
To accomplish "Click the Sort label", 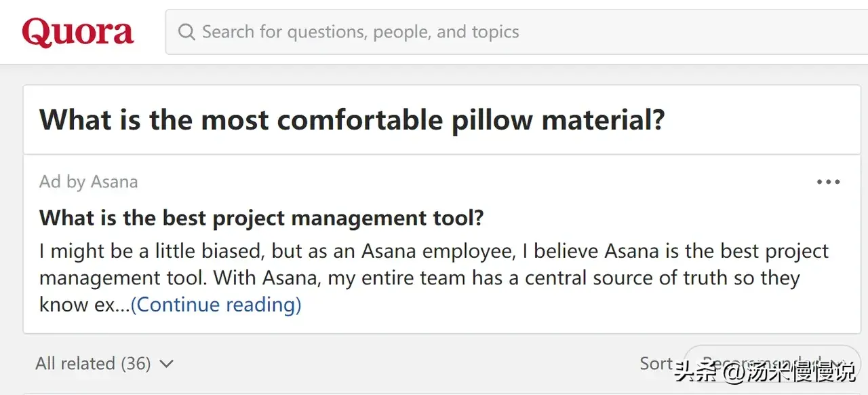I will tap(656, 364).
